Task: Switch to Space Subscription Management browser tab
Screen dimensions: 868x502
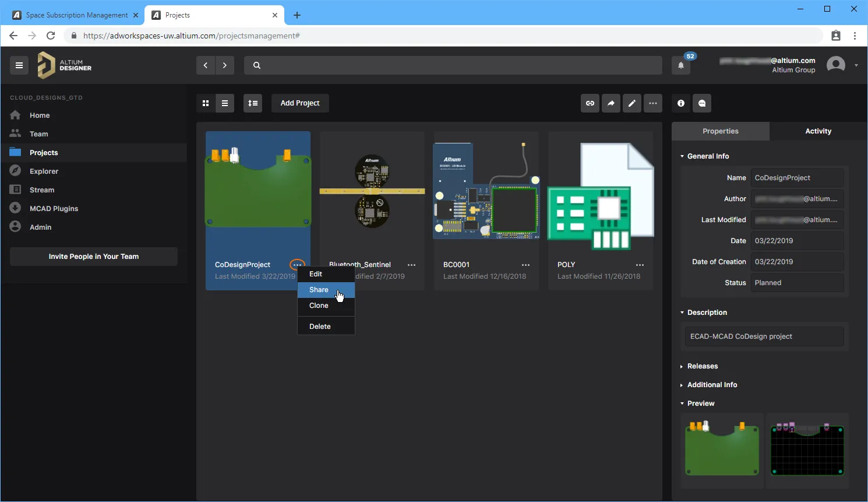Action: tap(76, 15)
